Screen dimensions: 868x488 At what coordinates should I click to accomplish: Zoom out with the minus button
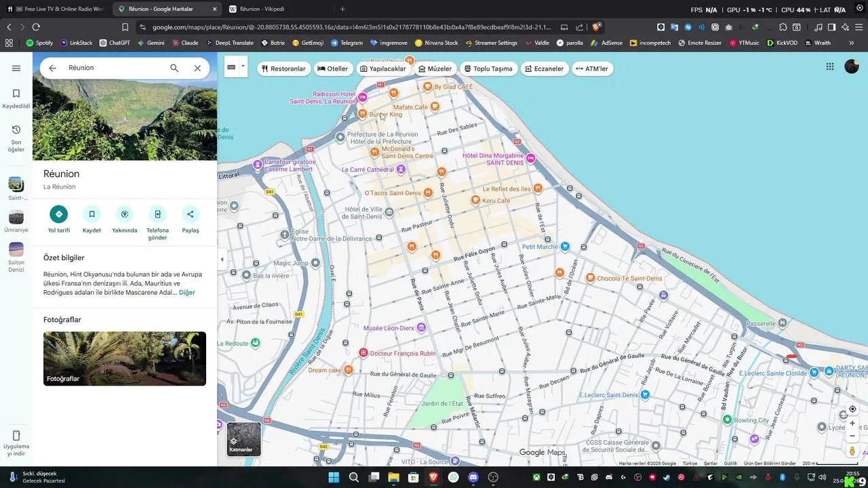tap(852, 436)
